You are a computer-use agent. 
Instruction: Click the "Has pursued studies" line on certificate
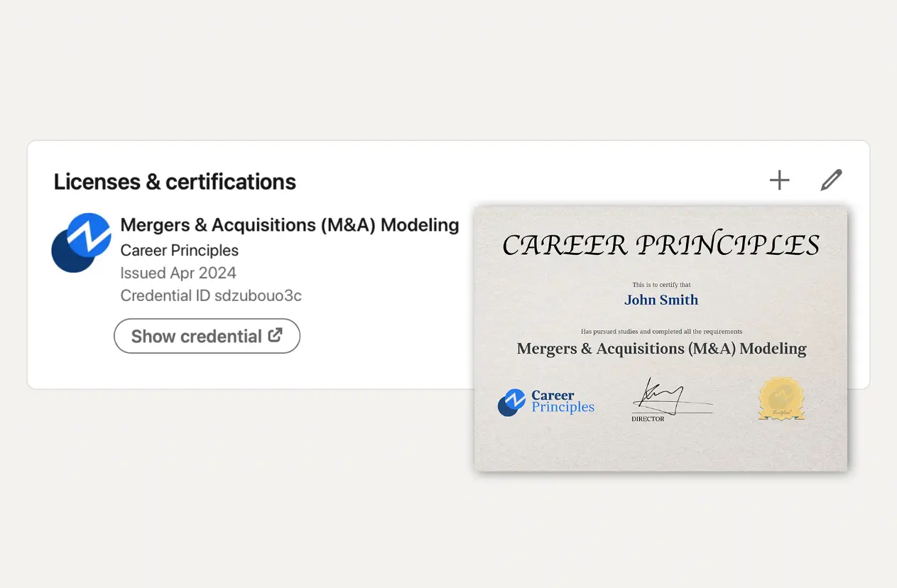tap(661, 332)
